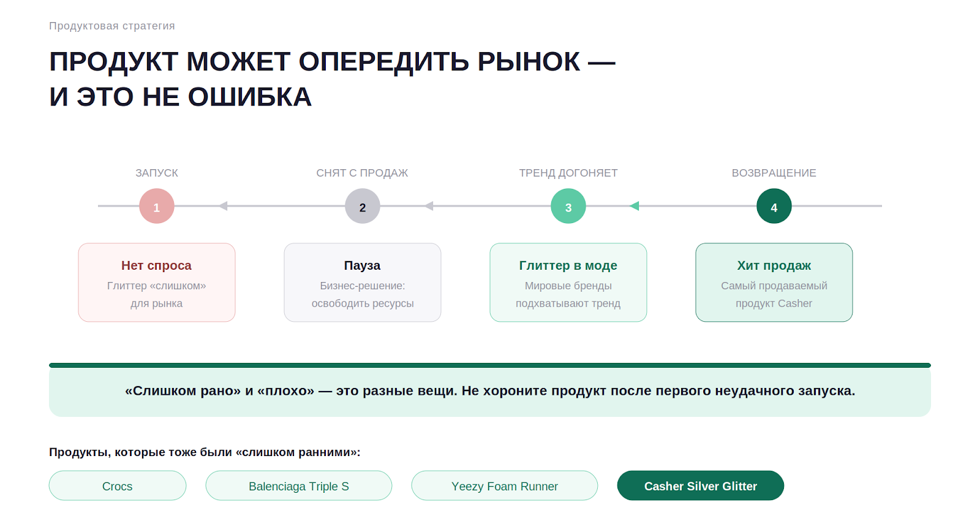Click the «Продуктовая стратегия» breadcrumb text

click(112, 26)
